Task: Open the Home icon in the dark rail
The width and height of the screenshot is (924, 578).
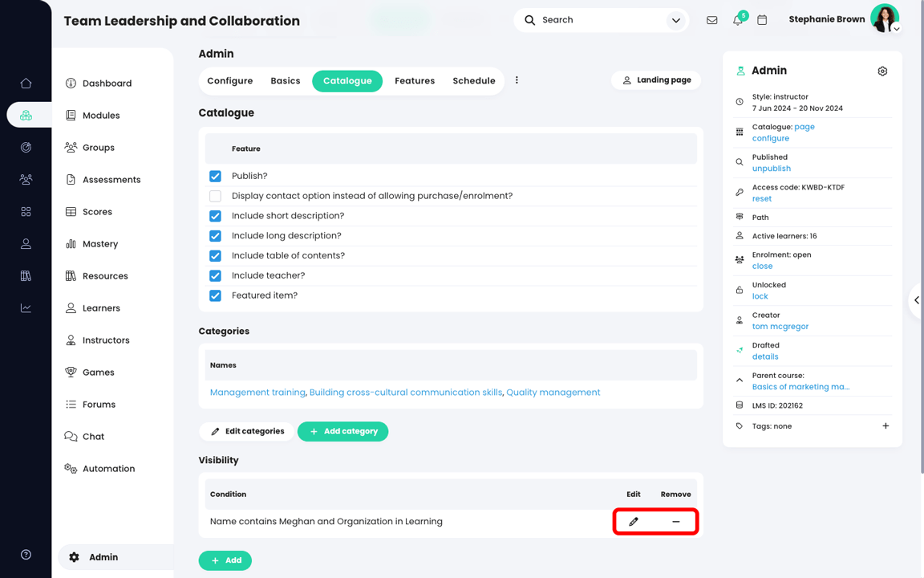Action: pyautogui.click(x=26, y=83)
